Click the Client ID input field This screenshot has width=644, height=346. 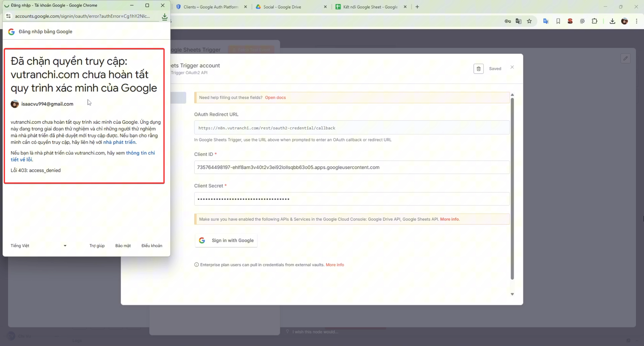(352, 167)
